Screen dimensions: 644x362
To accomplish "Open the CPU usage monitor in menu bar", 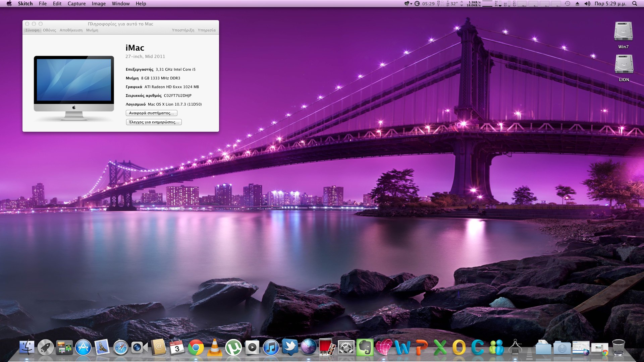I will tap(537, 4).
